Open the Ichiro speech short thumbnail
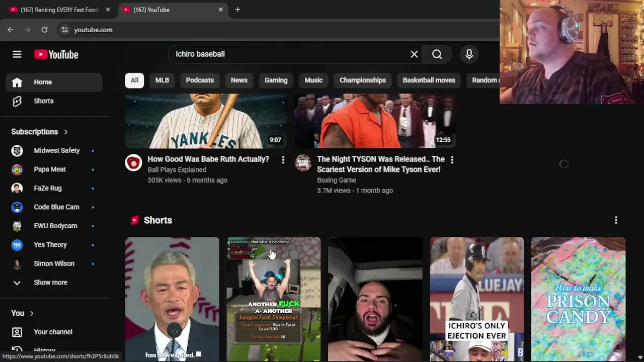The height and width of the screenshot is (362, 644). pos(172,299)
